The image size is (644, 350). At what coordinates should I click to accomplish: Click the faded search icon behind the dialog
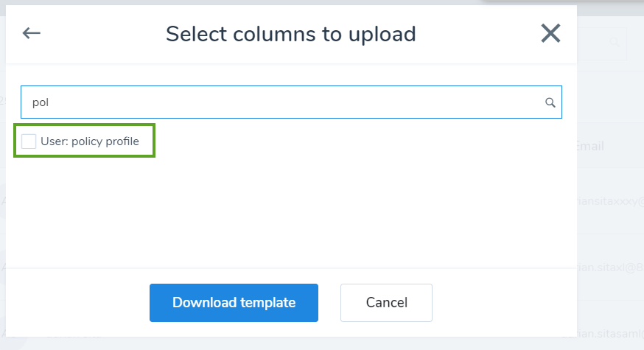tap(614, 42)
